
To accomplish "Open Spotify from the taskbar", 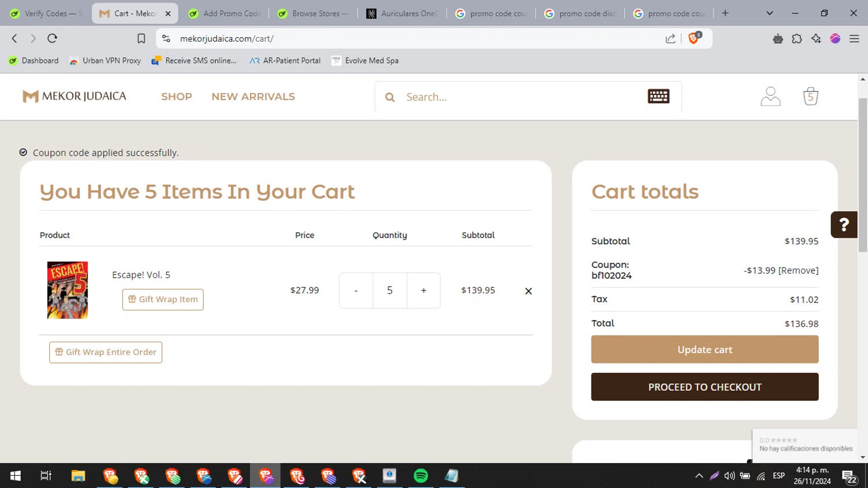I will click(x=421, y=476).
